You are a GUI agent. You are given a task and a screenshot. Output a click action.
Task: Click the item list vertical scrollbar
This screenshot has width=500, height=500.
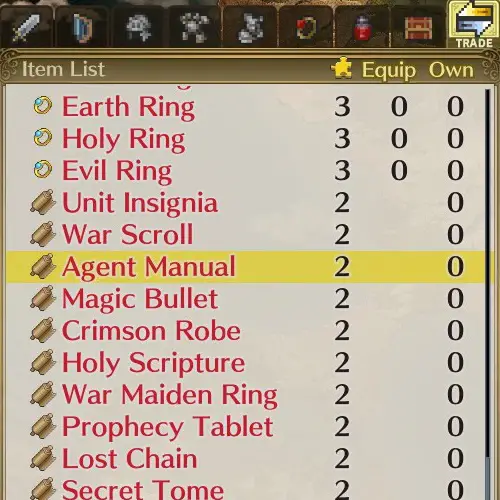pyautogui.click(x=488, y=293)
